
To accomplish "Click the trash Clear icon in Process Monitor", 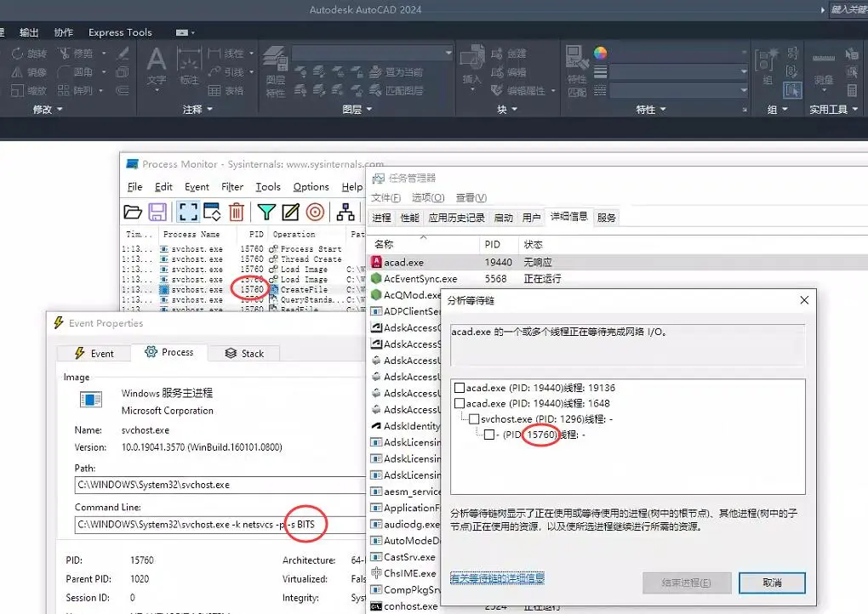I will 237,212.
